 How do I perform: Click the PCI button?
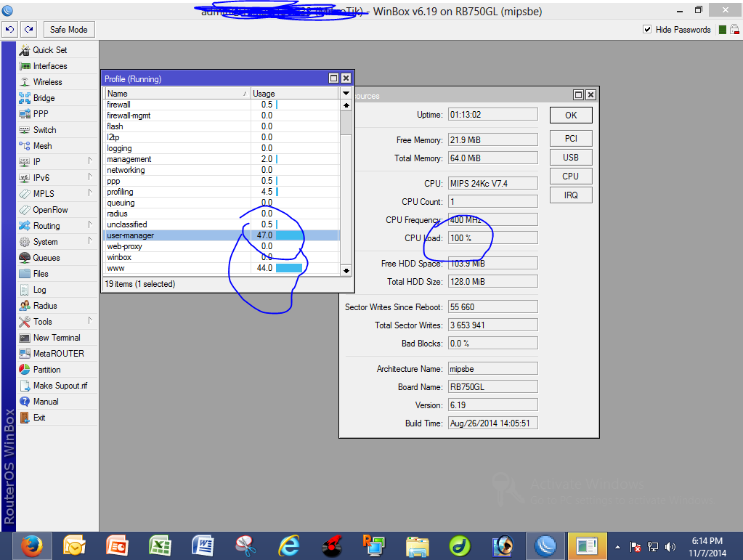[x=571, y=138]
